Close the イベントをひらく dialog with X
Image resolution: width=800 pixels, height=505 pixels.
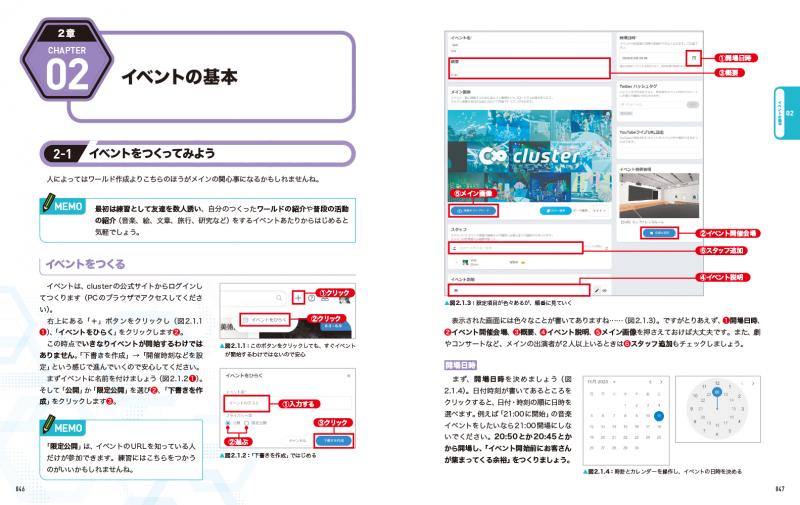tap(349, 376)
